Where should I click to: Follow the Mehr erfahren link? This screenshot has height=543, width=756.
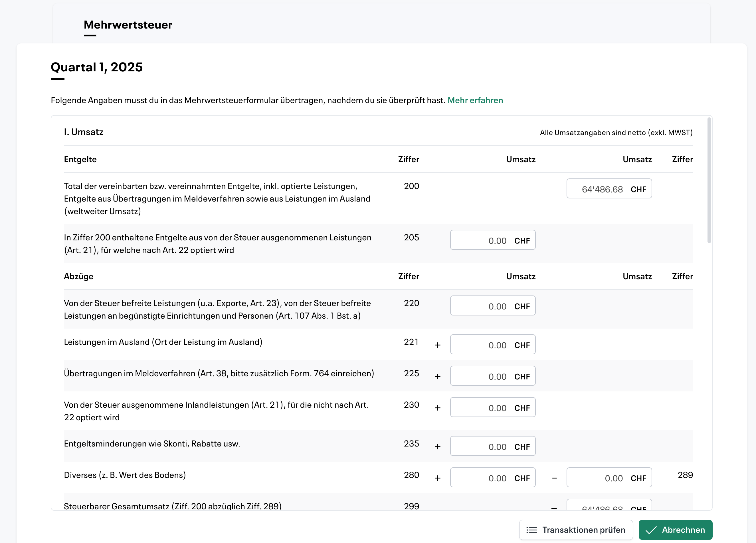click(475, 100)
